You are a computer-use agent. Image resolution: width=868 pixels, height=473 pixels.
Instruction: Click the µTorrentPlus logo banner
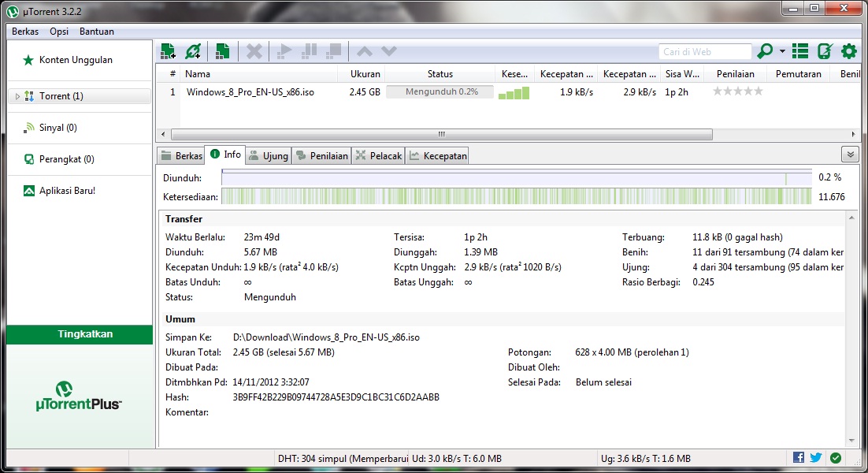[x=79, y=396]
